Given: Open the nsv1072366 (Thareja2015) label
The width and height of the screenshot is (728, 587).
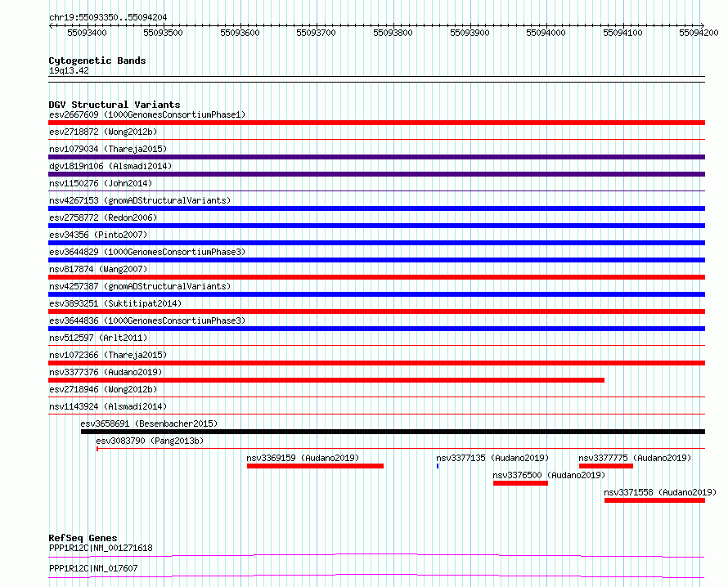Looking at the screenshot, I should pyautogui.click(x=108, y=355).
